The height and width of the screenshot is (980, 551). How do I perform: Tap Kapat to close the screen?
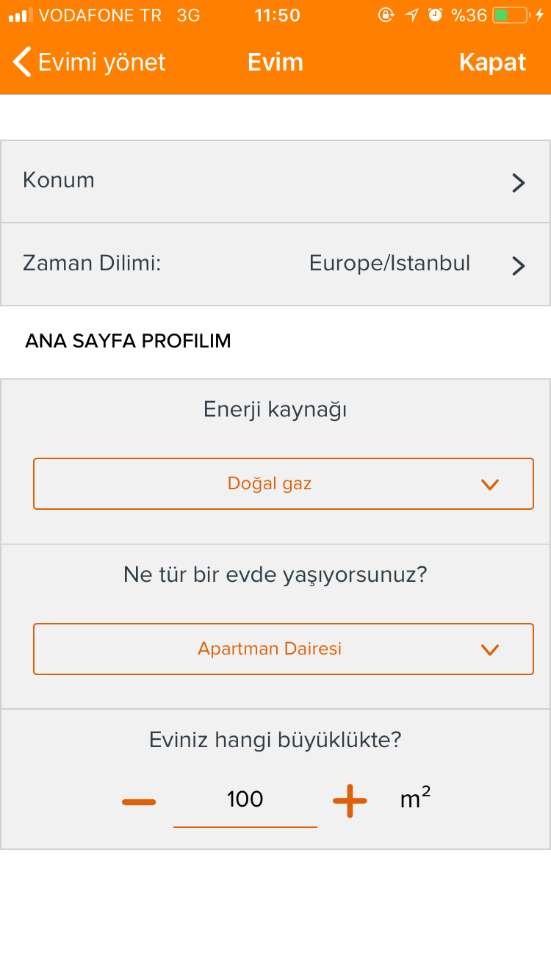493,62
